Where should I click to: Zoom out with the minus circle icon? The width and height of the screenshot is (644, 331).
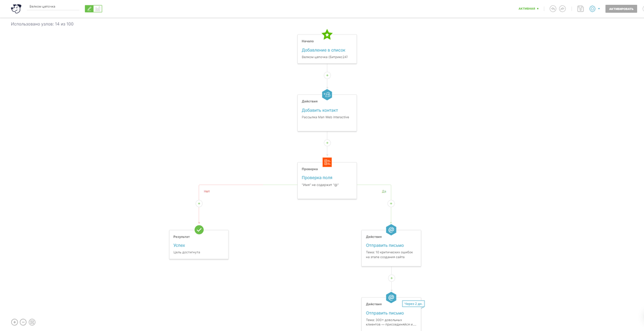23,322
